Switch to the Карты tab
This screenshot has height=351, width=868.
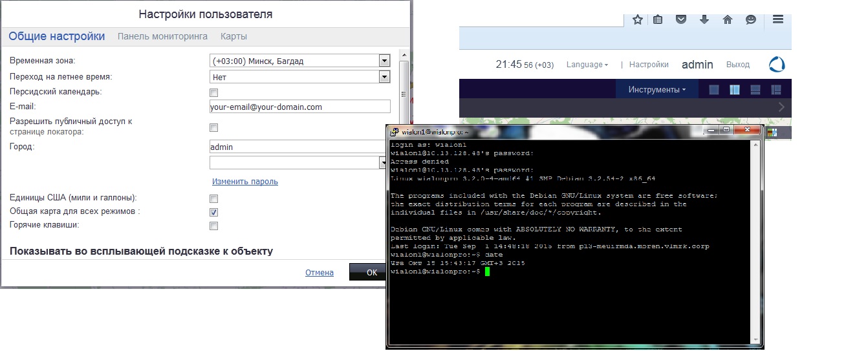[x=233, y=37]
